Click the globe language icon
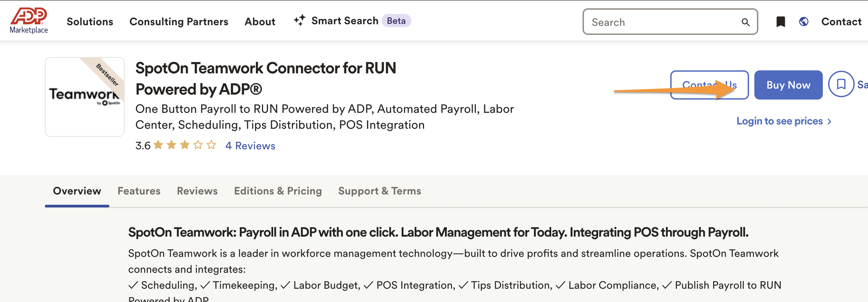 [x=804, y=22]
